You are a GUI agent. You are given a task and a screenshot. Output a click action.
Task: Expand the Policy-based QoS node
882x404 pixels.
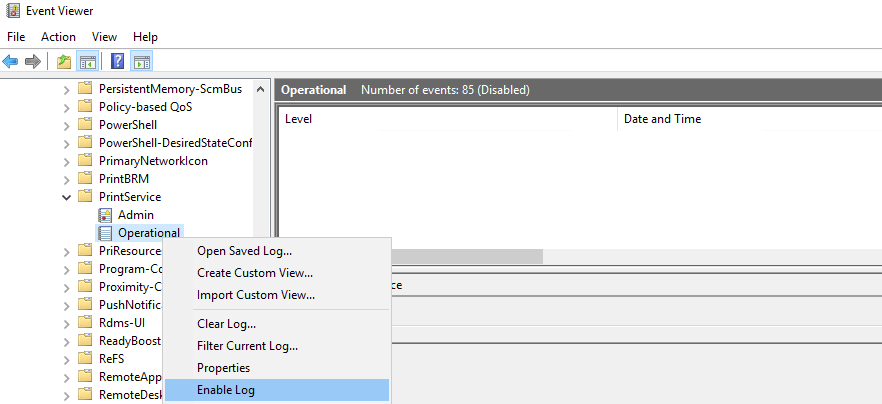[x=67, y=107]
